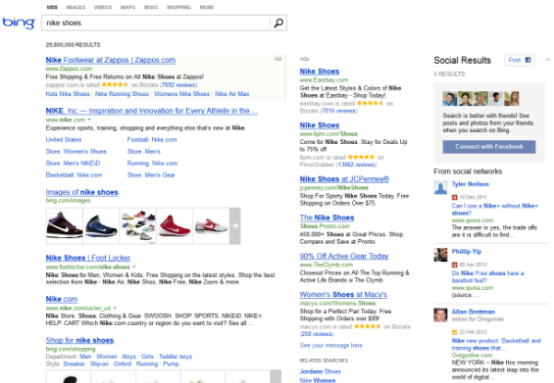Click the Post to Facebook button
Viewport: 554px width, 383px height.
pyautogui.click(x=519, y=60)
